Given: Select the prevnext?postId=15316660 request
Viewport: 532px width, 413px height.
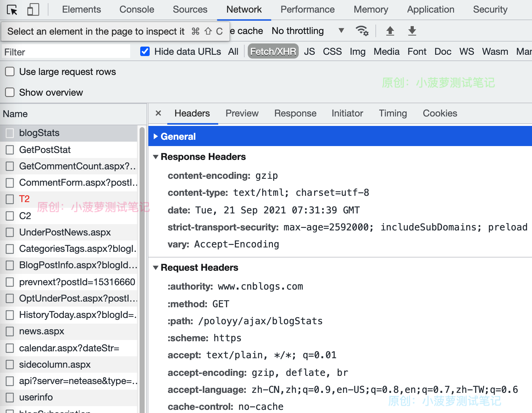Looking at the screenshot, I should tap(69, 282).
